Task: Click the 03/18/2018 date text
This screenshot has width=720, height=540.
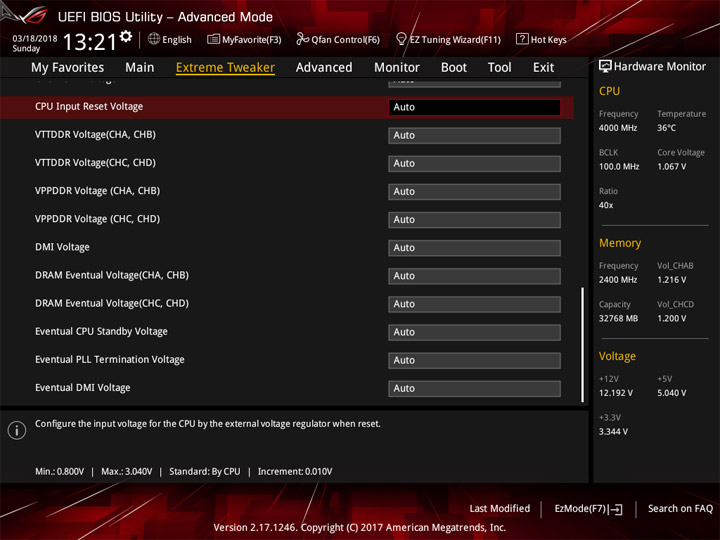Action: pos(35,39)
